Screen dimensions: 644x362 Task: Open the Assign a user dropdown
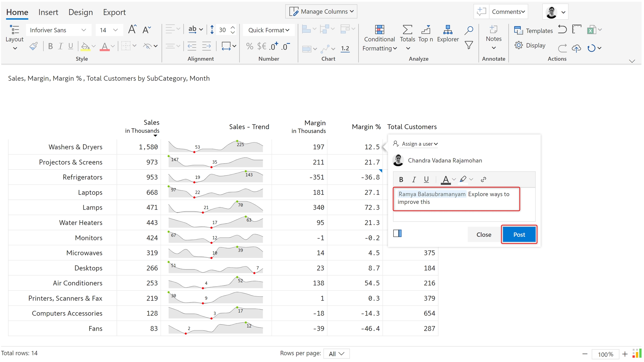click(419, 144)
